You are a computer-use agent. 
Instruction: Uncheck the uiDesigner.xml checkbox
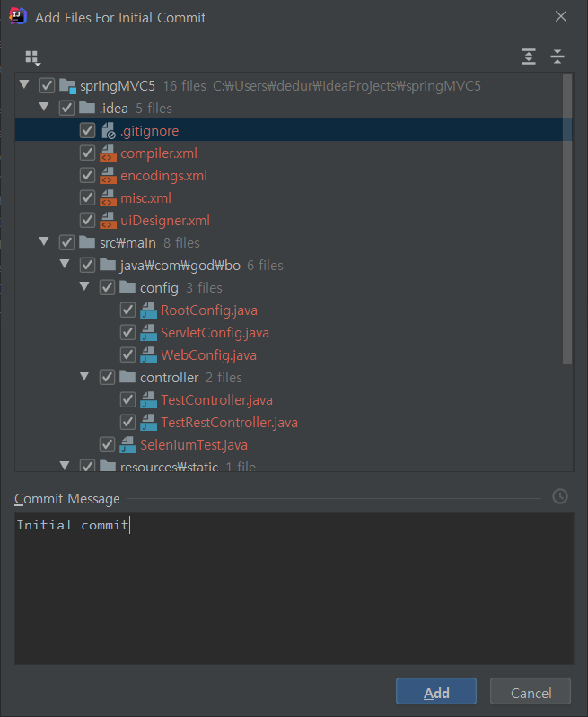click(x=87, y=220)
